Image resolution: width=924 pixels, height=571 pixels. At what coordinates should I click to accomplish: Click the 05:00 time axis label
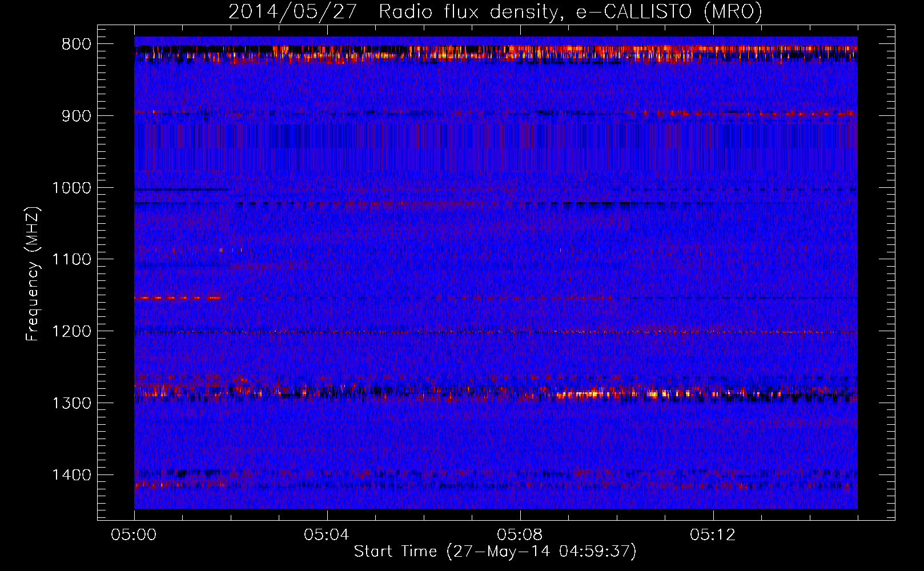[134, 535]
